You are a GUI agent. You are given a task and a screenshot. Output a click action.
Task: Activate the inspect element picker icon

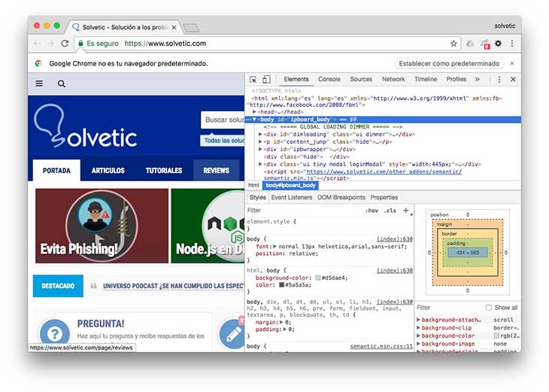click(253, 80)
